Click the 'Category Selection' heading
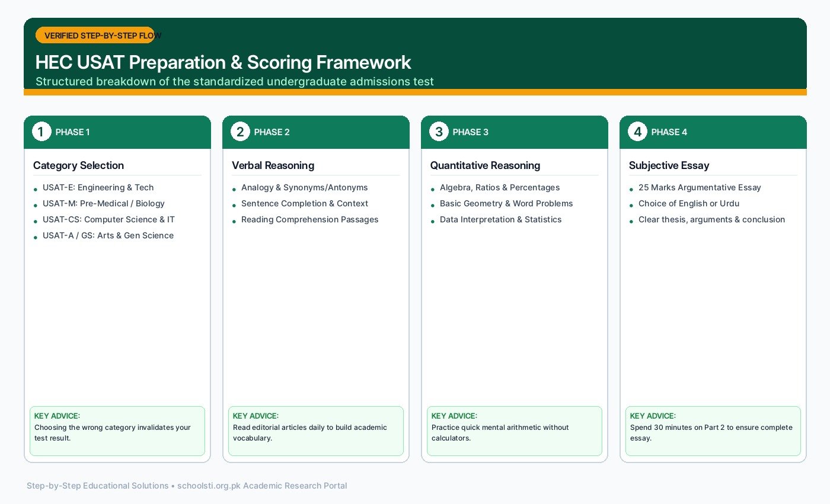Screen dimensions: 830x504 pyautogui.click(x=79, y=165)
